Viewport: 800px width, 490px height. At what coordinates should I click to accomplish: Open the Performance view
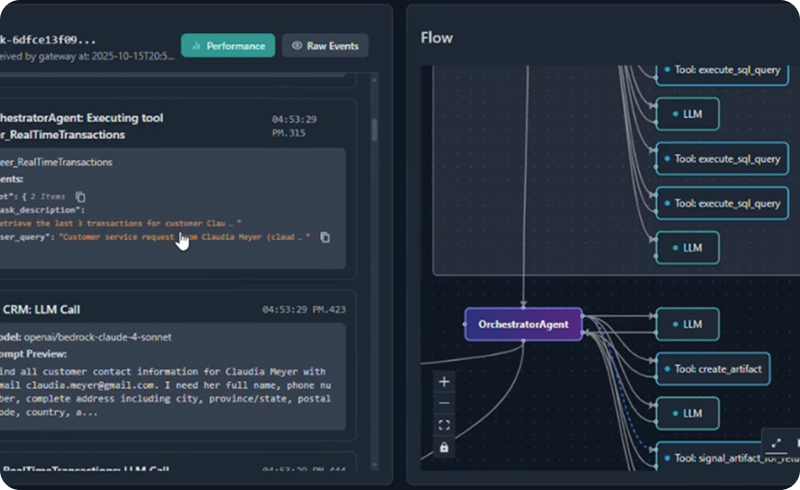(228, 45)
